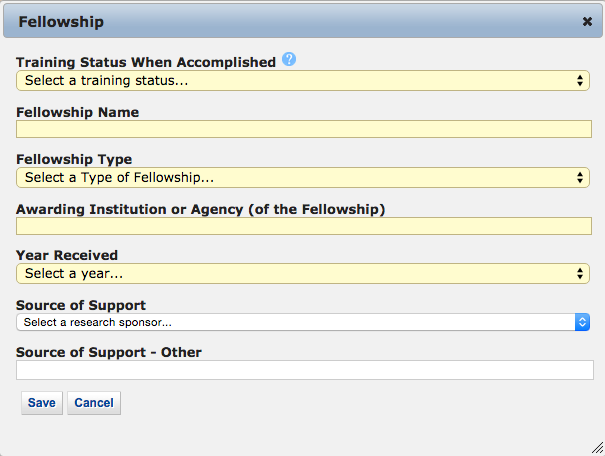Click the help icon beside Training Status

click(289, 60)
